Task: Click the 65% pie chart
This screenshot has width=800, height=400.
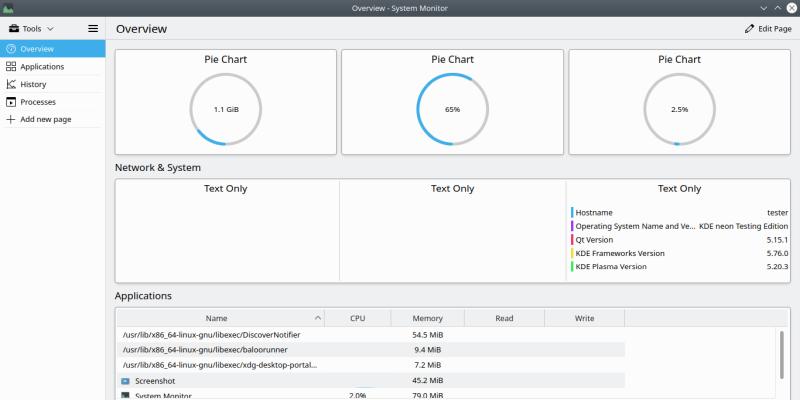Action: pyautogui.click(x=452, y=108)
